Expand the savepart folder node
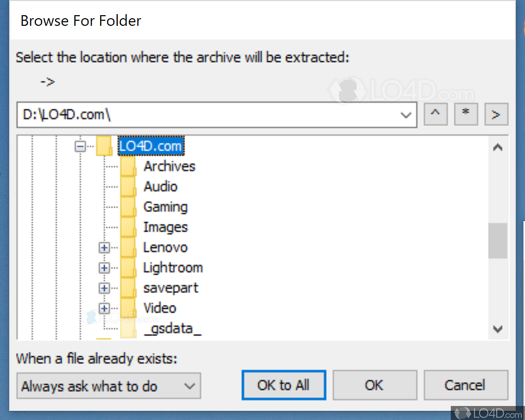 pyautogui.click(x=104, y=288)
